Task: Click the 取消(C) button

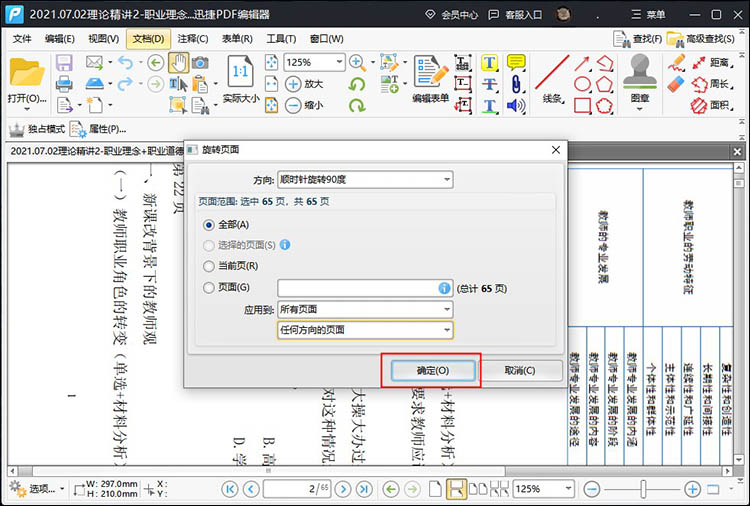Action: [x=520, y=370]
